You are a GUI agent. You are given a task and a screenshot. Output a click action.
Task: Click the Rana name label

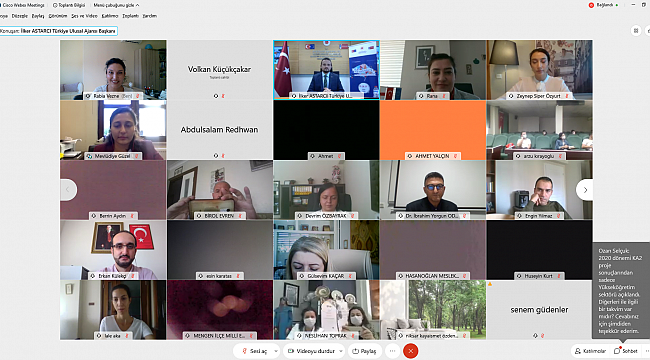coord(432,96)
